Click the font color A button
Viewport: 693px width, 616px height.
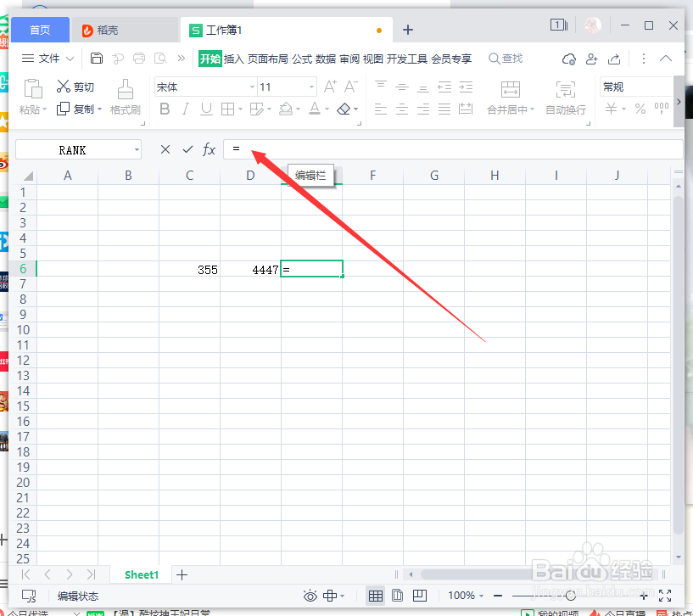(x=315, y=109)
